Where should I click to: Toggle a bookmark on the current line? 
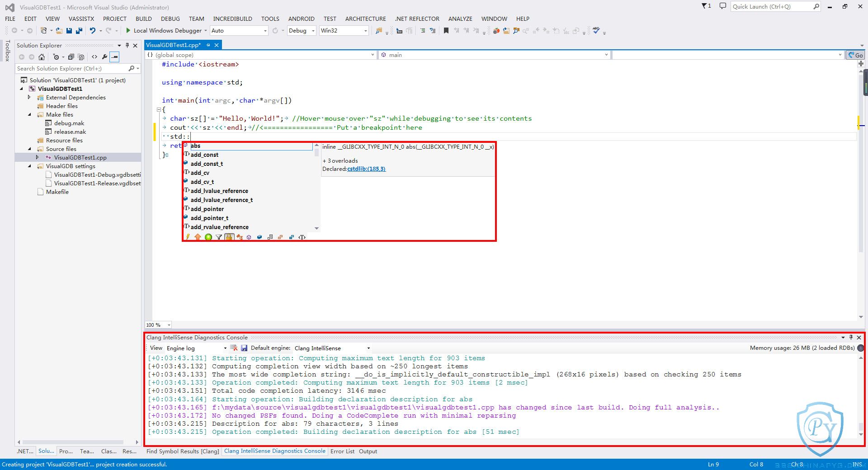[446, 30]
